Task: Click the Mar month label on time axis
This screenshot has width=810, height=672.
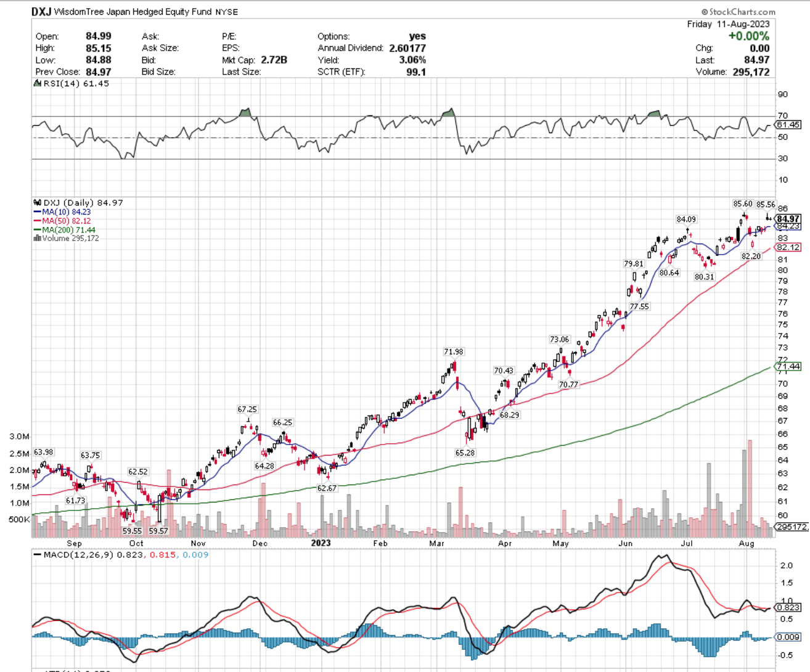Action: 436,543
